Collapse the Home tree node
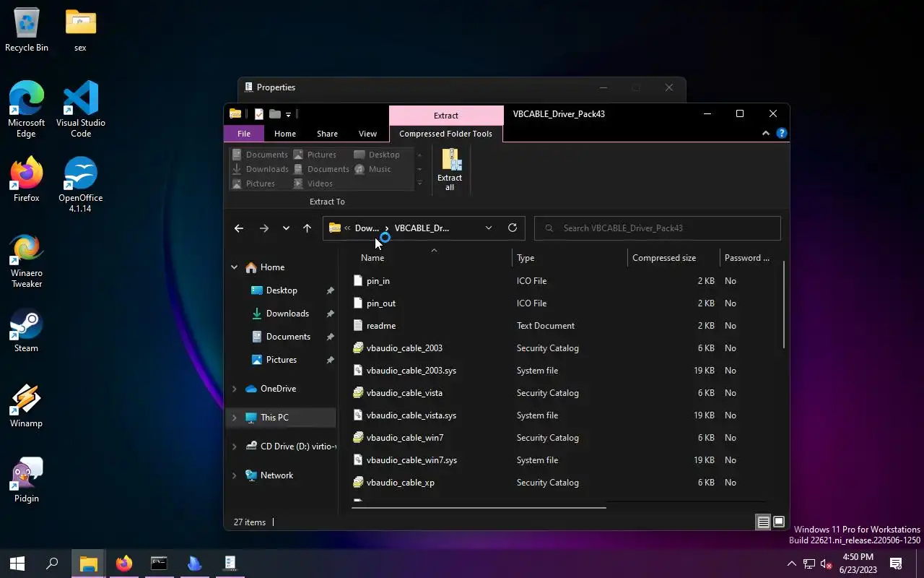 click(234, 267)
